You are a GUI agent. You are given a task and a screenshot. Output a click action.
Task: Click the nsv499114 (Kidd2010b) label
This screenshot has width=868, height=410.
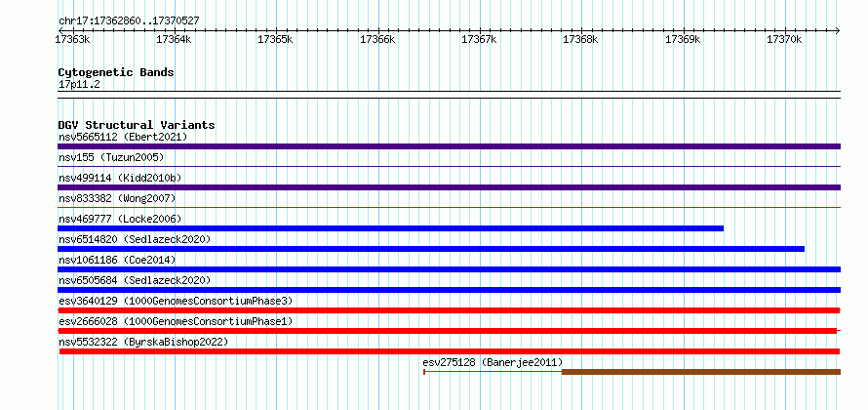point(120,178)
